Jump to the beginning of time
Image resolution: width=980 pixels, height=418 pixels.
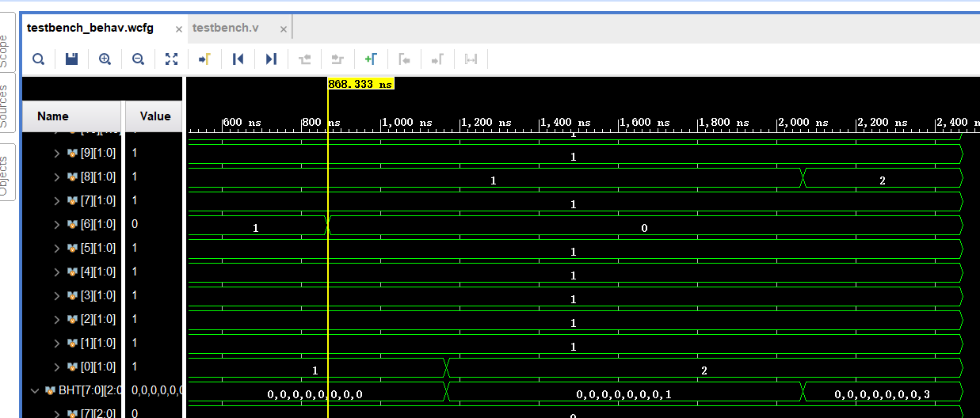(238, 59)
